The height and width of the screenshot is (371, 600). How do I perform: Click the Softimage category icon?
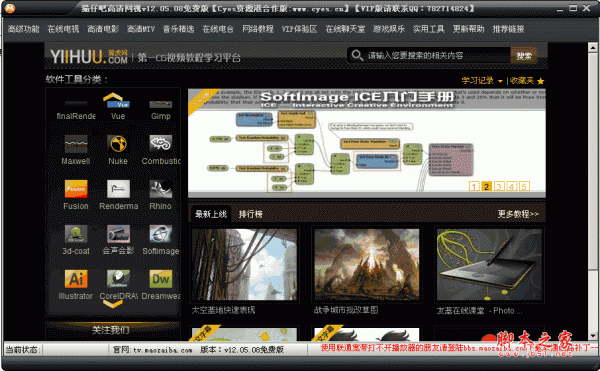click(x=161, y=234)
